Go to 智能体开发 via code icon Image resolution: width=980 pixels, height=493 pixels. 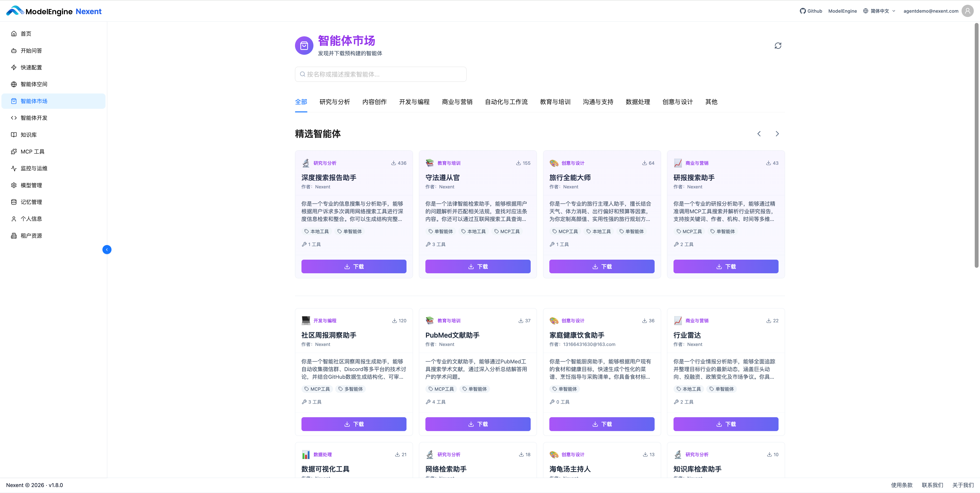(x=14, y=118)
